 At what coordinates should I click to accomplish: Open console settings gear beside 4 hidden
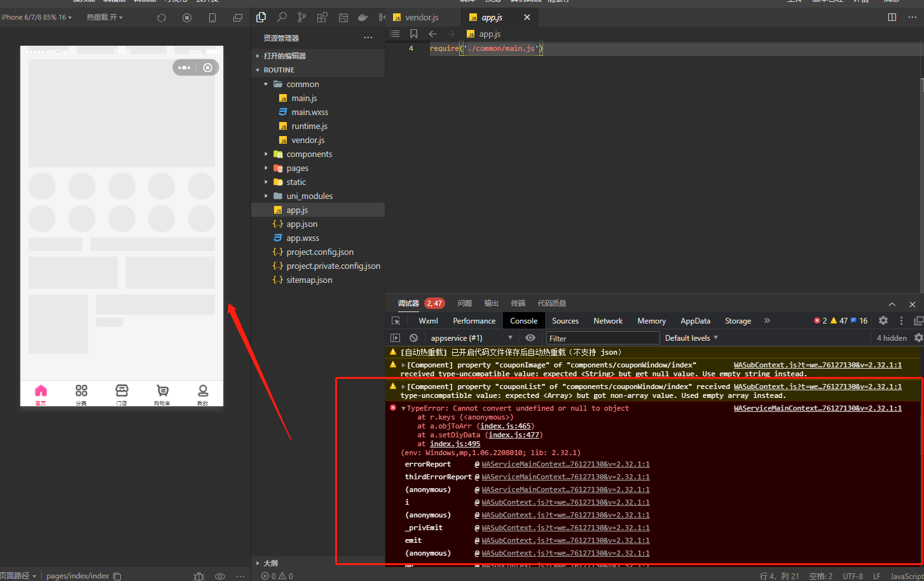click(918, 338)
